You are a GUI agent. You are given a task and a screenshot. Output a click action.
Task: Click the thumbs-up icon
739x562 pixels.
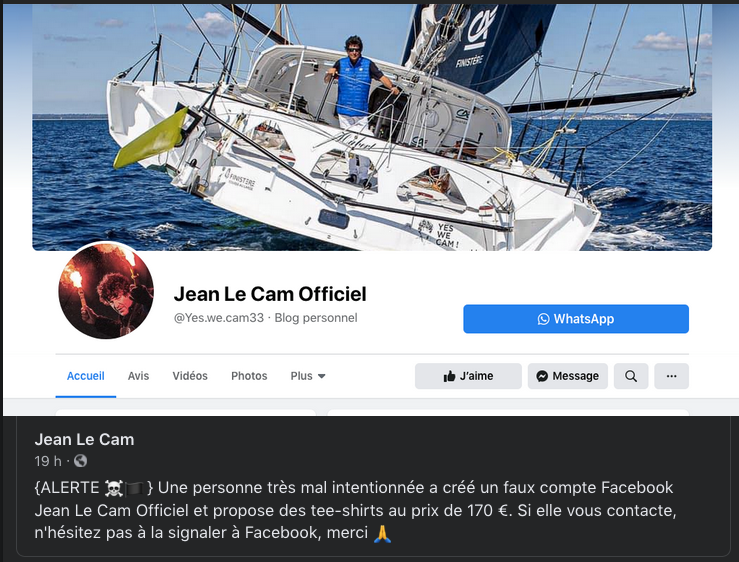click(449, 376)
